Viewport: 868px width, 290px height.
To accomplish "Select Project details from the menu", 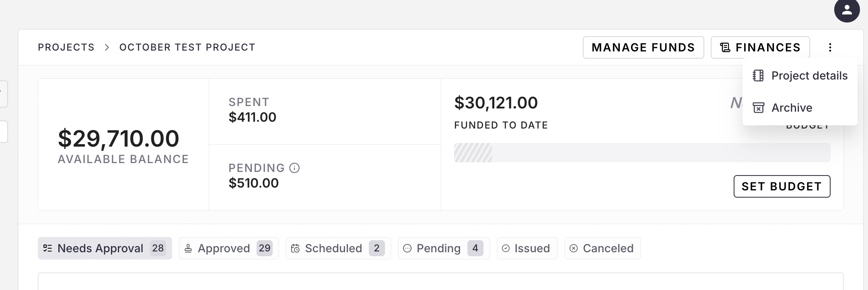I will tap(809, 76).
